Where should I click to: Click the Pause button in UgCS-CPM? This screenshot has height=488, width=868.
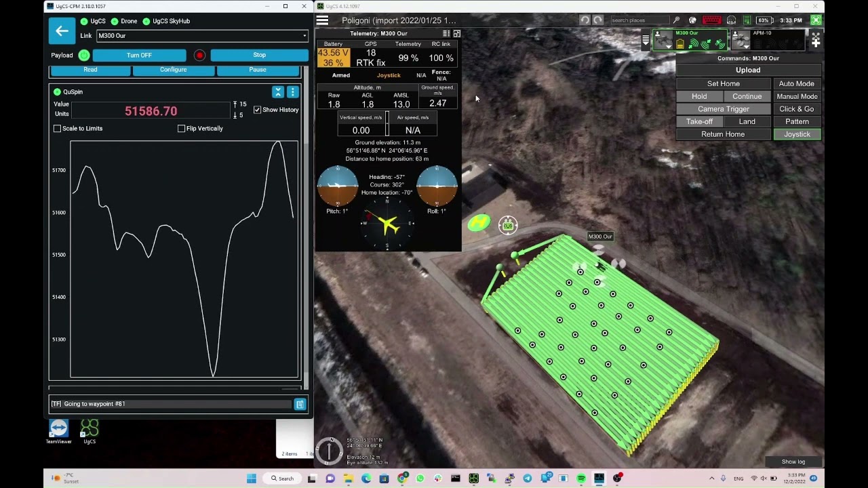[258, 70]
